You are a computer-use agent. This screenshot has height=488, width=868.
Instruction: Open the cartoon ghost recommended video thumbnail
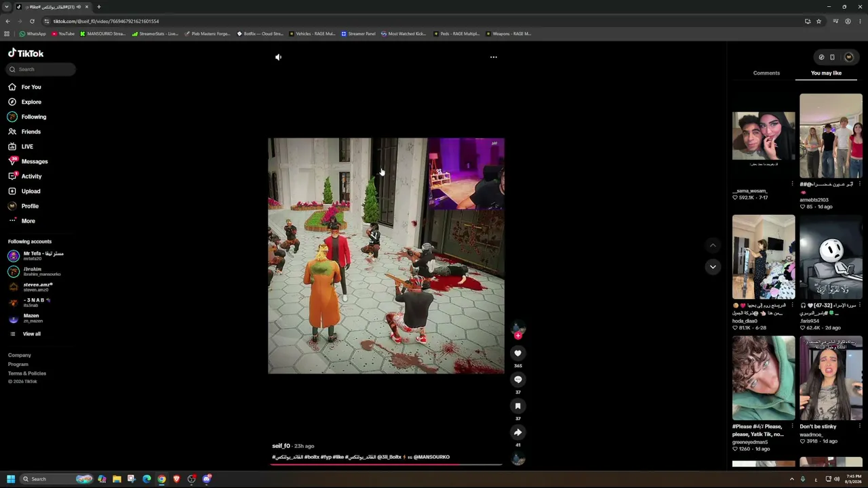[831, 257]
